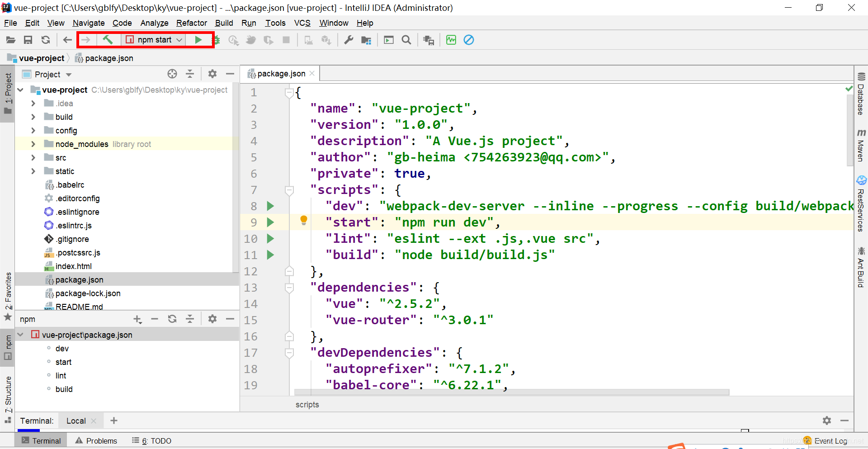Run the dev script gutter arrow on line 8
The image size is (868, 449).
click(270, 206)
